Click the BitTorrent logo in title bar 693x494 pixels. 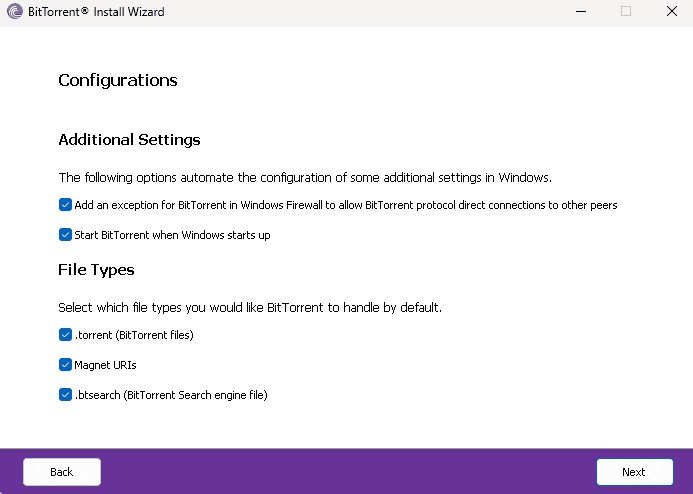[x=13, y=12]
